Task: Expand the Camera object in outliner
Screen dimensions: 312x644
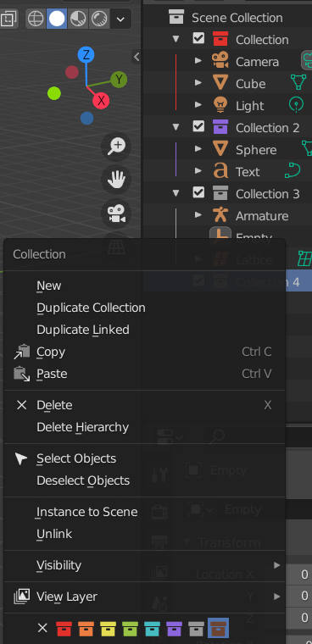Action: 198,61
